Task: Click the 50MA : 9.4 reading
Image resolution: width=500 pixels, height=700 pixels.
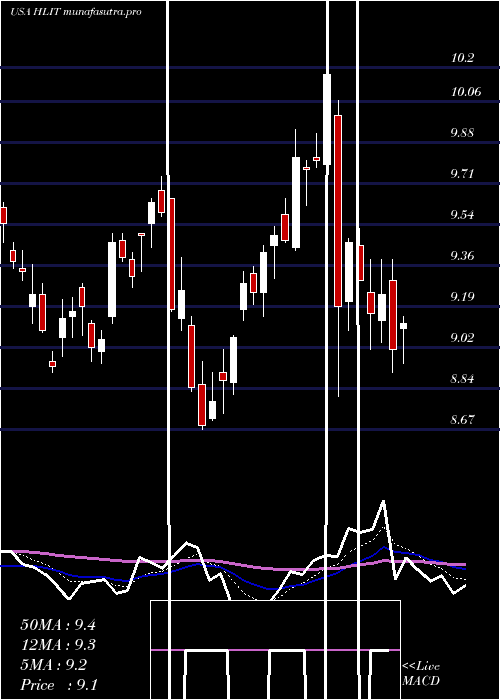Action: (58, 624)
